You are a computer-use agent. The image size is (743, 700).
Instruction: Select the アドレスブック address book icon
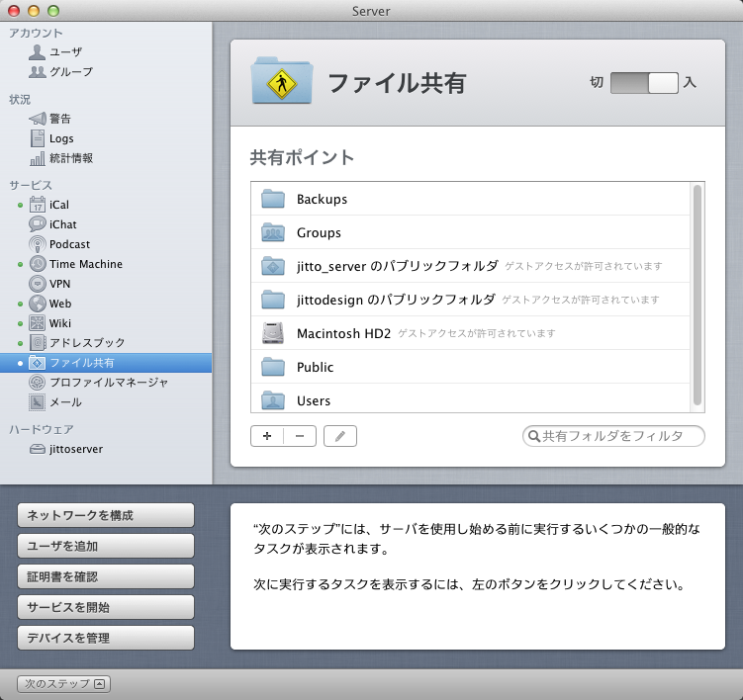(38, 342)
